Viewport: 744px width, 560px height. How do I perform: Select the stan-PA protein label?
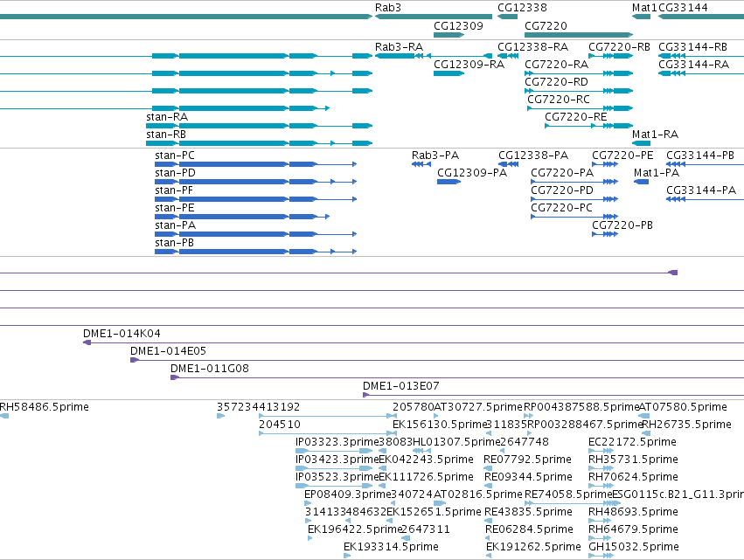[176, 225]
